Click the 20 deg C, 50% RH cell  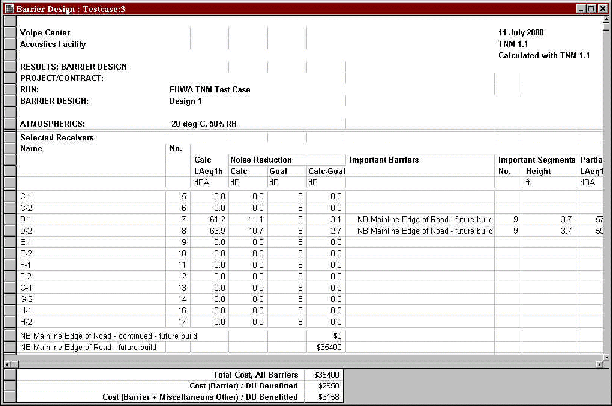point(203,124)
